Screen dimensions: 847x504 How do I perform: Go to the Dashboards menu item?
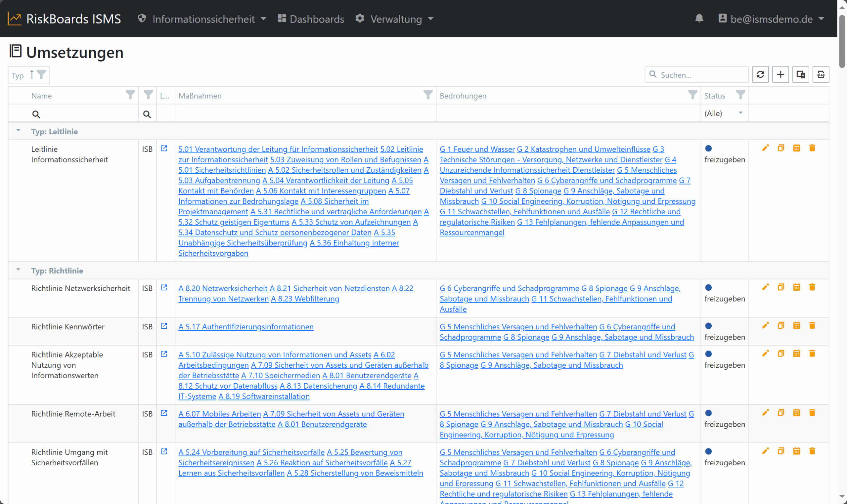click(x=311, y=19)
